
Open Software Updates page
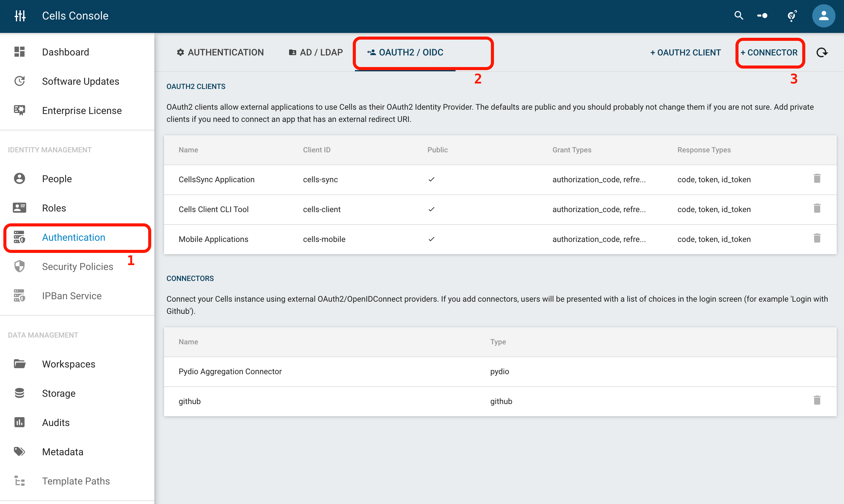(x=80, y=81)
